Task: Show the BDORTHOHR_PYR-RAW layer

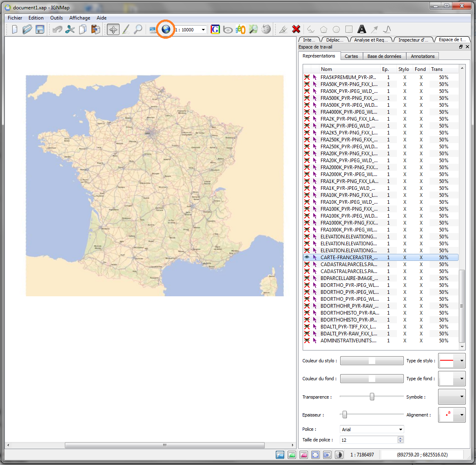Action: coord(307,306)
